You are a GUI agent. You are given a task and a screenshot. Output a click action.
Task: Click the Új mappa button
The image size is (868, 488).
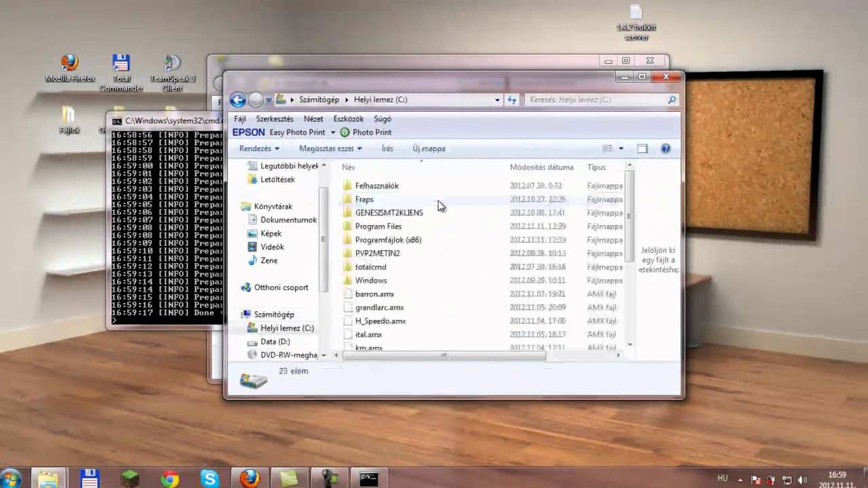point(429,148)
